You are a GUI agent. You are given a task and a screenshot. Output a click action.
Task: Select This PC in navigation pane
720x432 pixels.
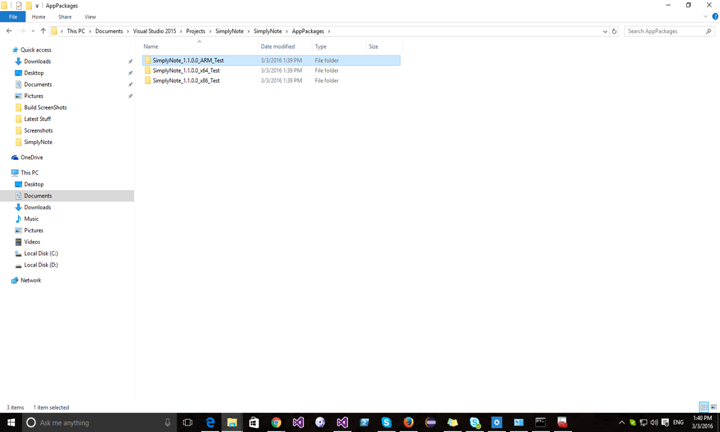[29, 173]
